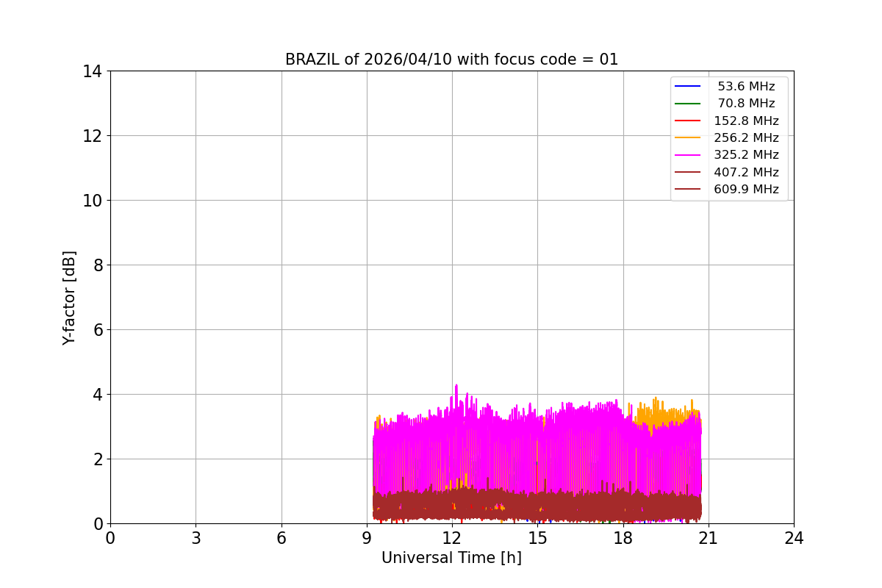Select the 609.9 MHz legend label
Image resolution: width=882 pixels, height=588 pixels.
click(x=746, y=190)
